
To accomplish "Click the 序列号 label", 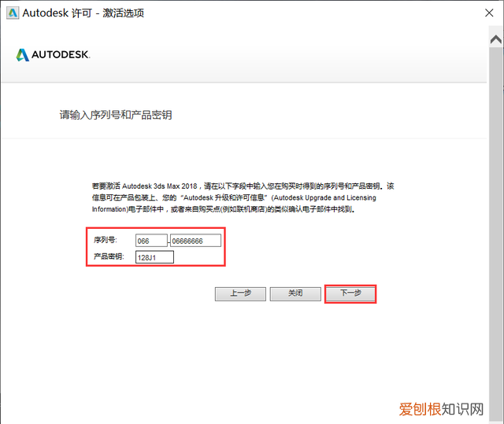I will point(106,240).
